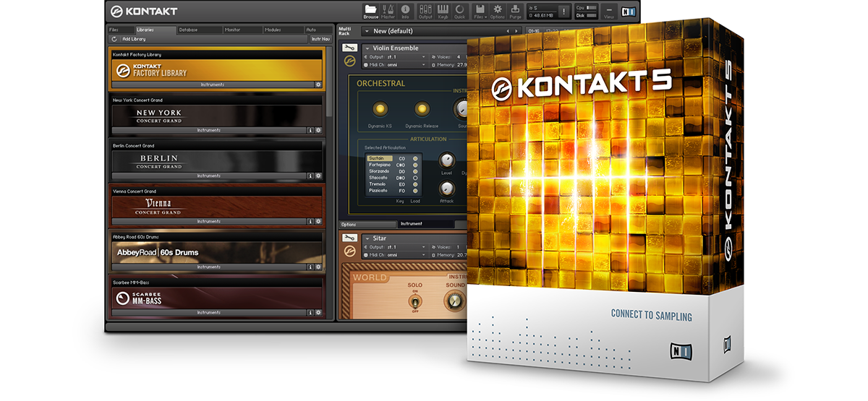The height and width of the screenshot is (401, 868).
Task: Flip the Sitar SOLO on/off switch
Action: (414, 301)
